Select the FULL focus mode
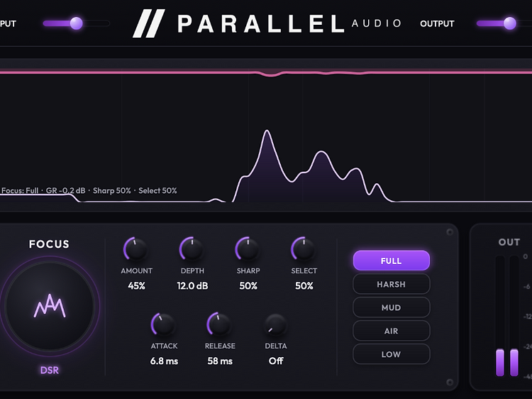This screenshot has width=532, height=399. [391, 261]
